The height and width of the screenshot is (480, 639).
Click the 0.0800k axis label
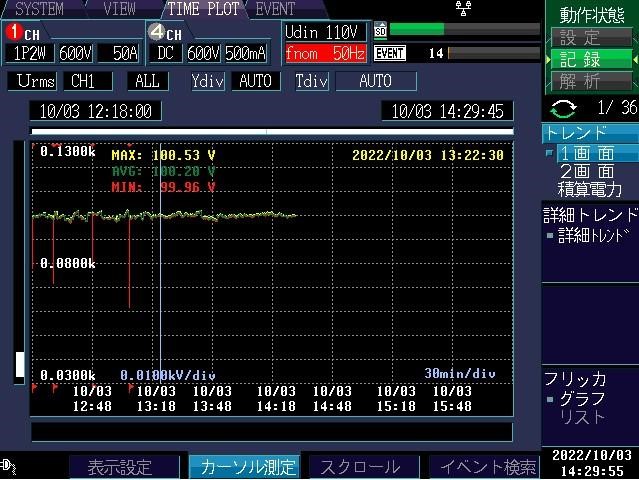[68, 264]
